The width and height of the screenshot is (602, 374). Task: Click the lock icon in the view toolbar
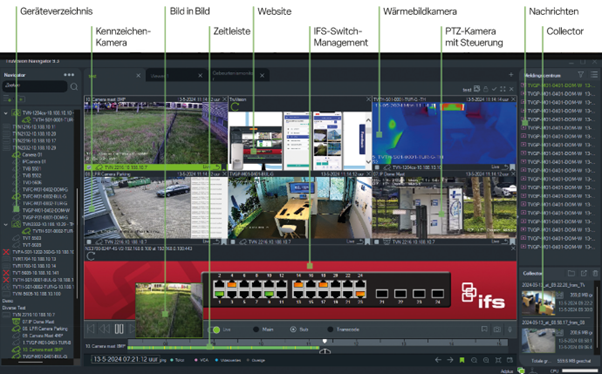(486, 89)
